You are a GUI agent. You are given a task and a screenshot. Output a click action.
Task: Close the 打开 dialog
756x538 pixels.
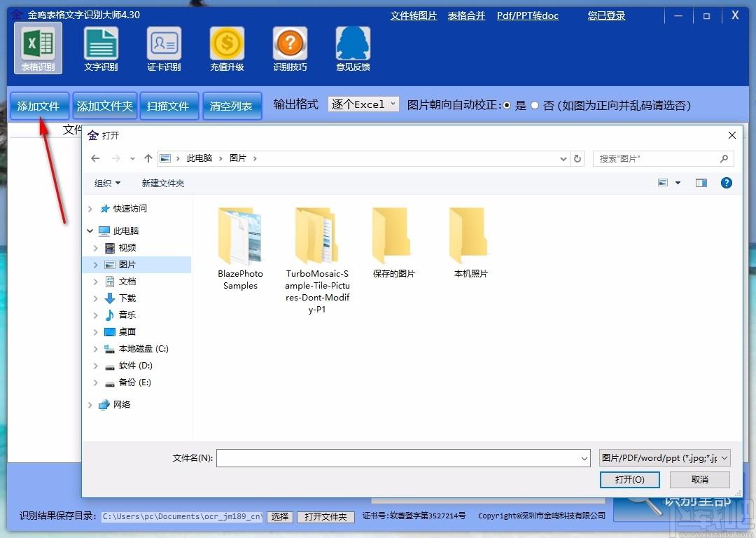(732, 135)
